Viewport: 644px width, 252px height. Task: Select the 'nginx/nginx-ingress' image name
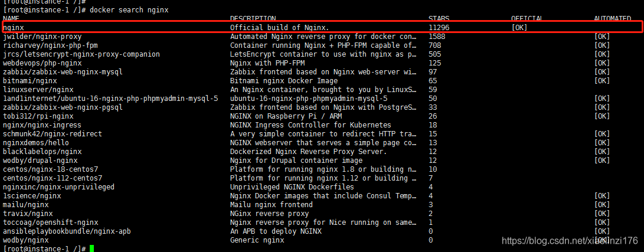click(x=43, y=125)
